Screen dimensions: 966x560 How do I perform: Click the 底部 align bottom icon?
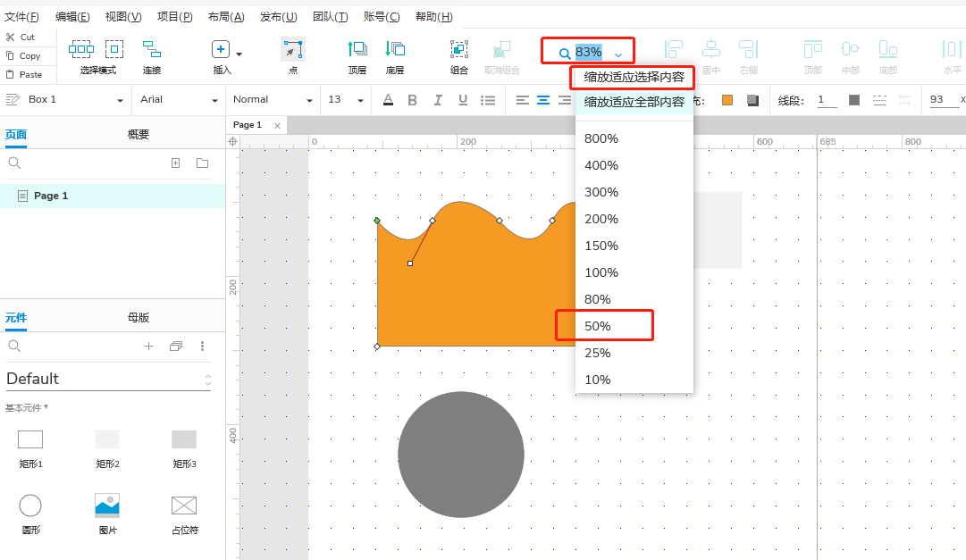(887, 48)
